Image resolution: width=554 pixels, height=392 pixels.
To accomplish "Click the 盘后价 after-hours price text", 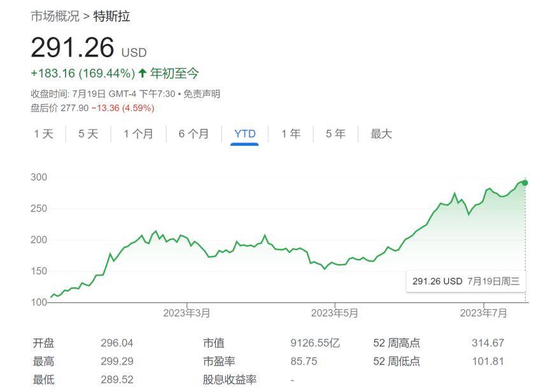I will pos(92,108).
